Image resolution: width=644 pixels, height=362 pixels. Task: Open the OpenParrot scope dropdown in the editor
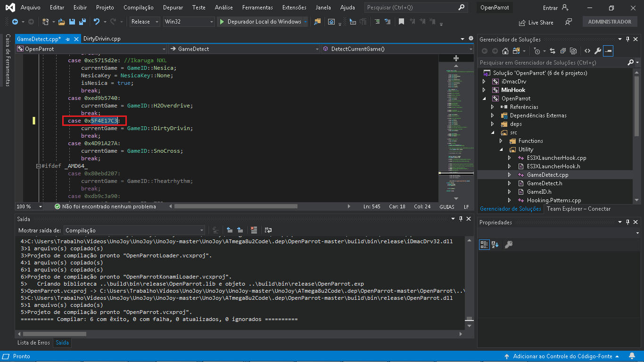coord(91,49)
